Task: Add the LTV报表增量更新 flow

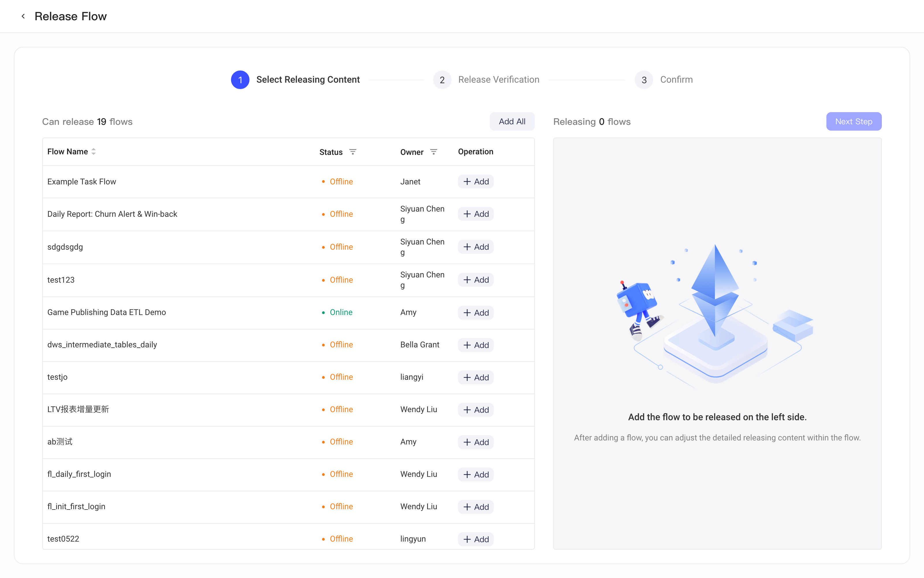Action: tap(476, 410)
